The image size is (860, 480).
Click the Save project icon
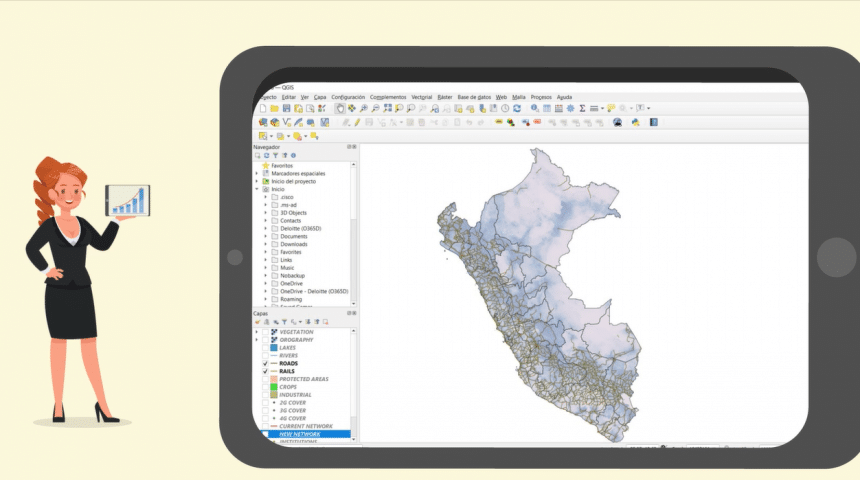click(286, 108)
